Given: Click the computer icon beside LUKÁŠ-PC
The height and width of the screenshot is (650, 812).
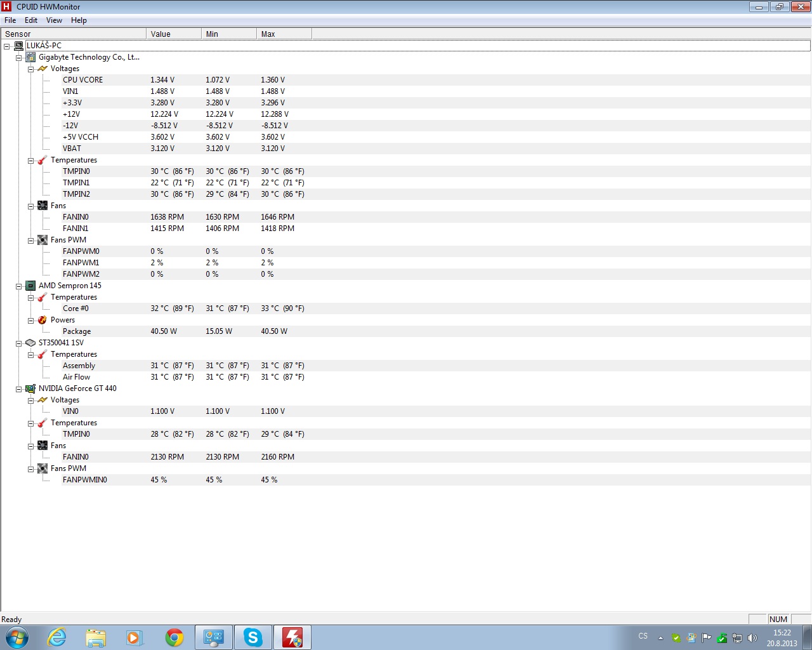Looking at the screenshot, I should pyautogui.click(x=18, y=46).
